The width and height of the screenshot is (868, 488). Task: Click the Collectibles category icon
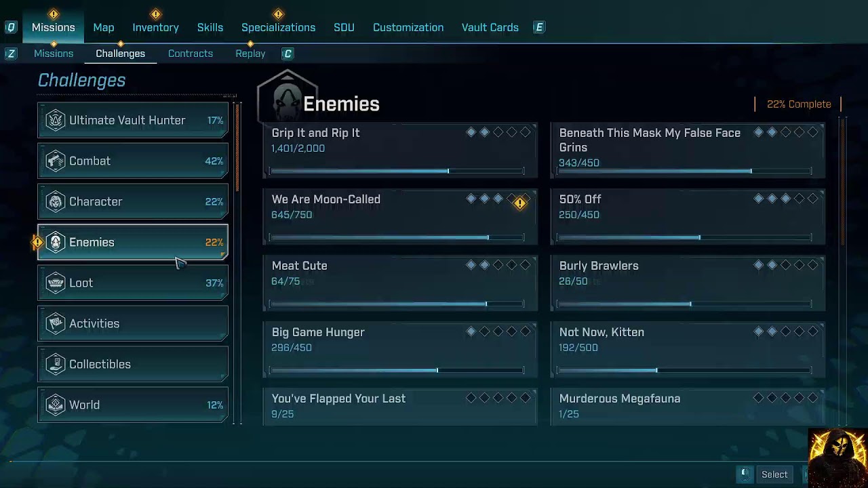(x=55, y=365)
